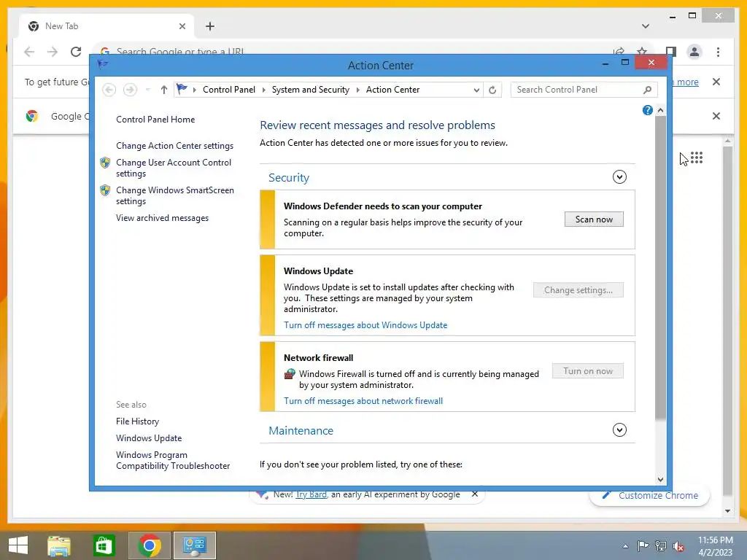Click the Turn on now button
Screen dimensions: 747x560
tap(588, 371)
